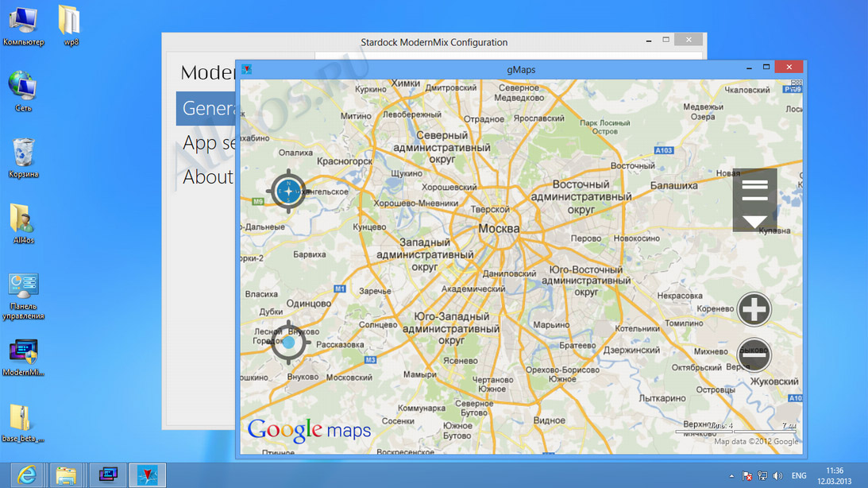
Task: Click the M1 highway shield on map
Action: coord(340,289)
